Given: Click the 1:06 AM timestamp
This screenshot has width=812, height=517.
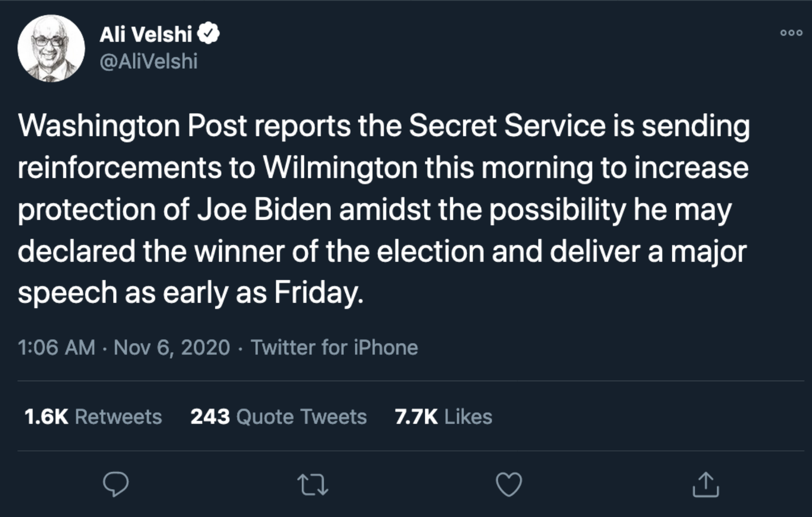Looking at the screenshot, I should (x=56, y=347).
